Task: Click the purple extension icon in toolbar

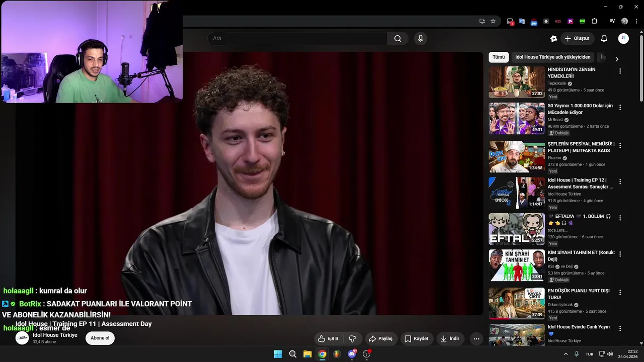Action: 570,21
